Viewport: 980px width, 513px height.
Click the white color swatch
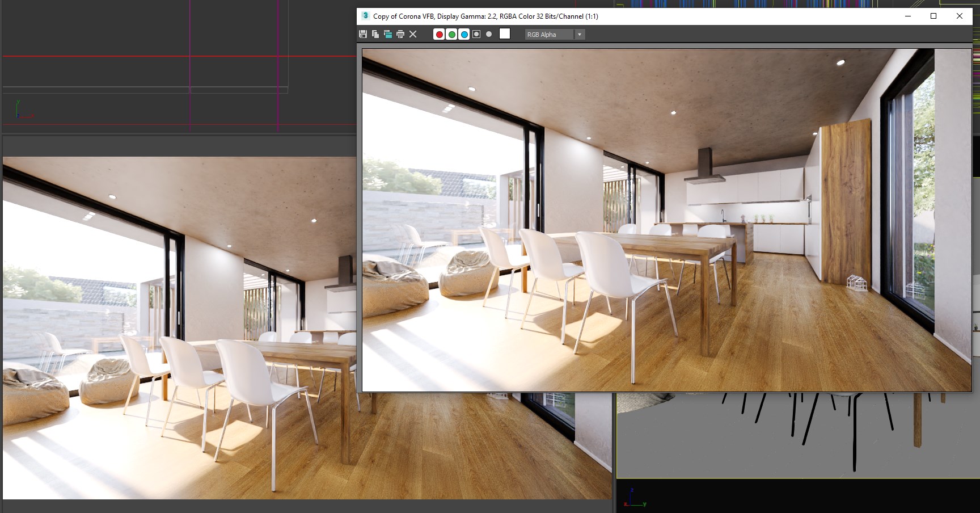coord(505,34)
